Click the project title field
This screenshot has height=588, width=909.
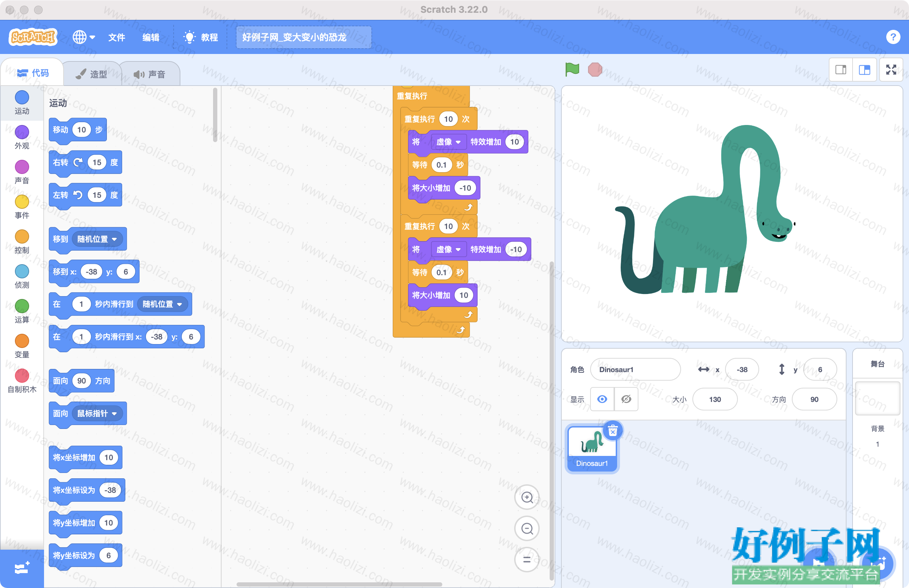304,37
